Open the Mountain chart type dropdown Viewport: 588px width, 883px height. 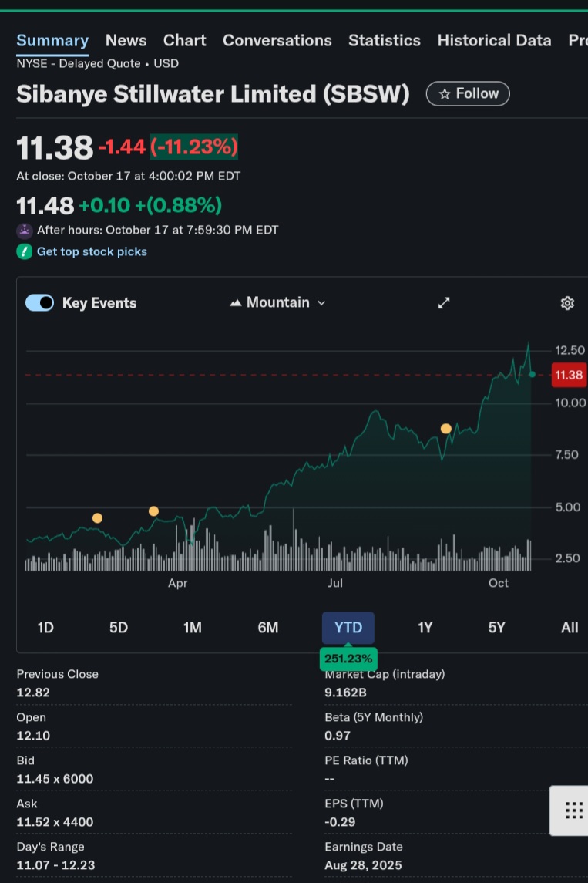tap(278, 303)
